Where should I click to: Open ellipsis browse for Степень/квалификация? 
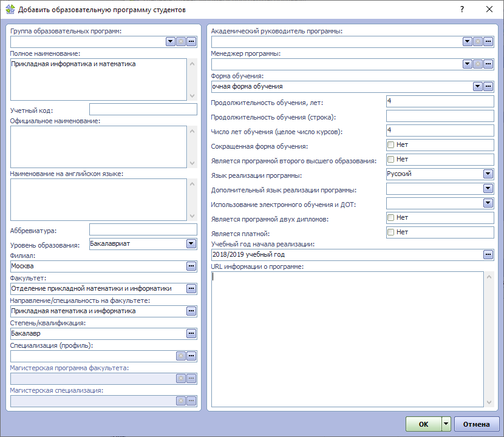pyautogui.click(x=191, y=334)
